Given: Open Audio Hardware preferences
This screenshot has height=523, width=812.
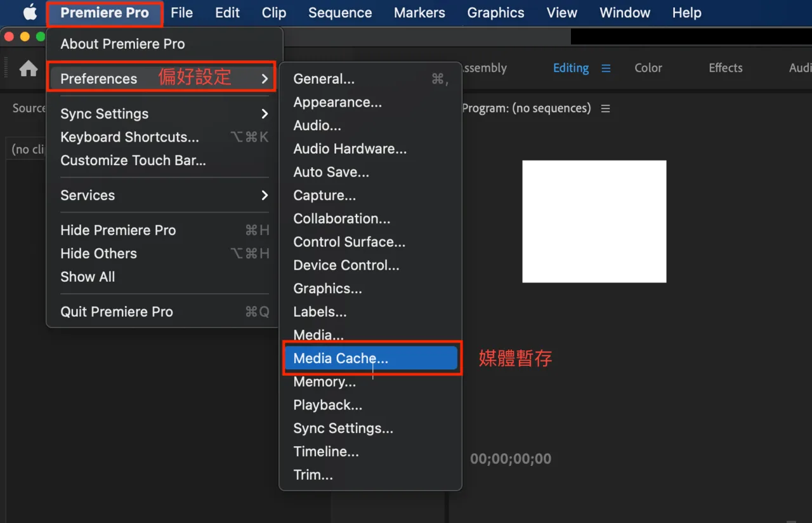Looking at the screenshot, I should (370, 149).
